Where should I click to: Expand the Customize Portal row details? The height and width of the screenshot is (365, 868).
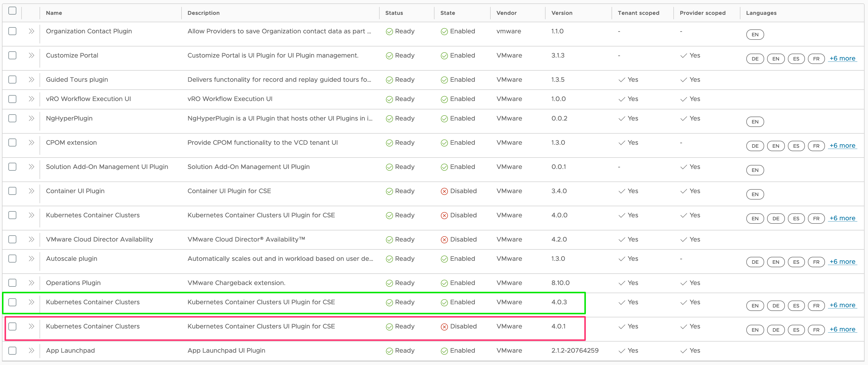click(31, 56)
